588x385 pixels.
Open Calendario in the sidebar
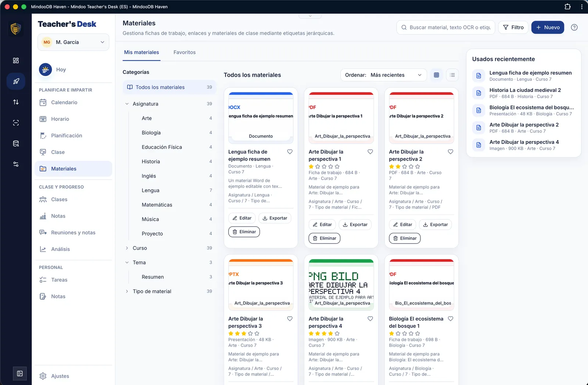(x=73, y=102)
